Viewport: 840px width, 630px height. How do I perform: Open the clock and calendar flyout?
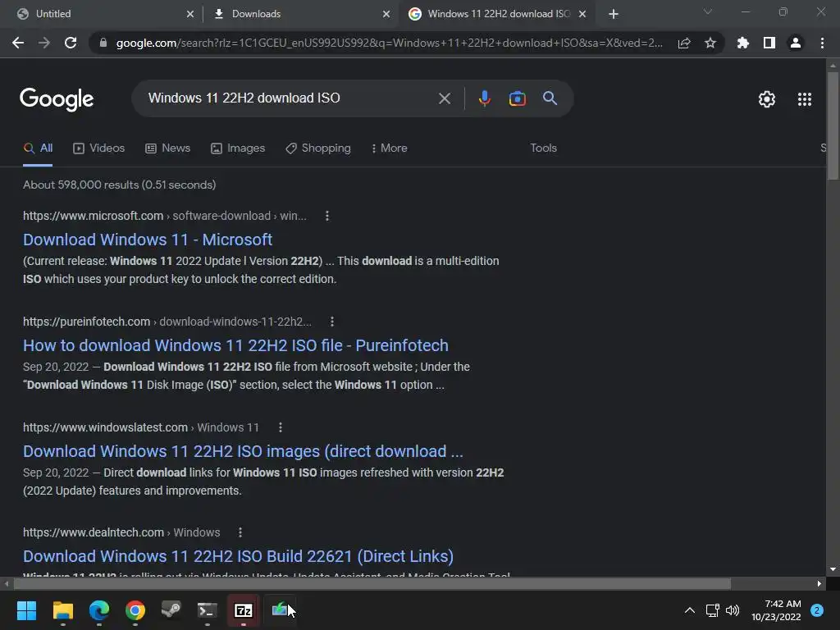coord(776,610)
